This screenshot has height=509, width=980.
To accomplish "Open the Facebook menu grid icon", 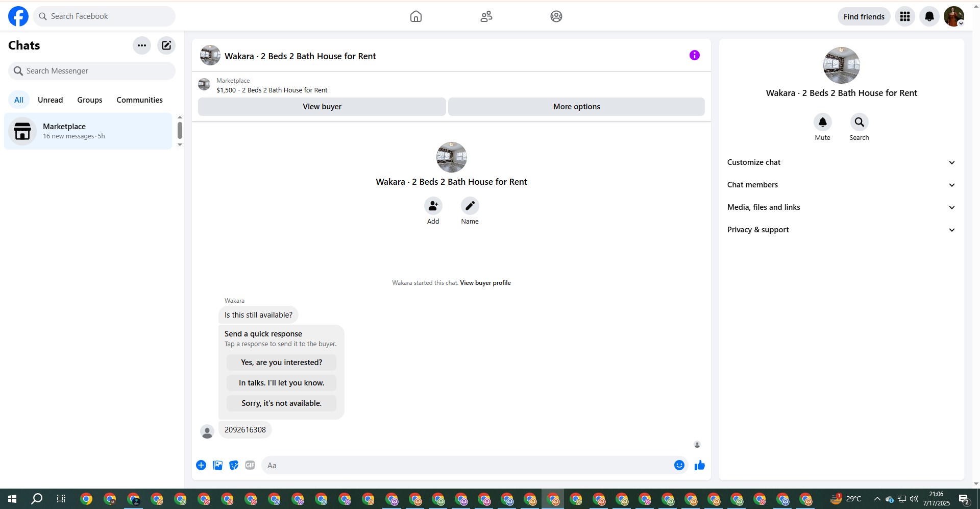I will (905, 16).
